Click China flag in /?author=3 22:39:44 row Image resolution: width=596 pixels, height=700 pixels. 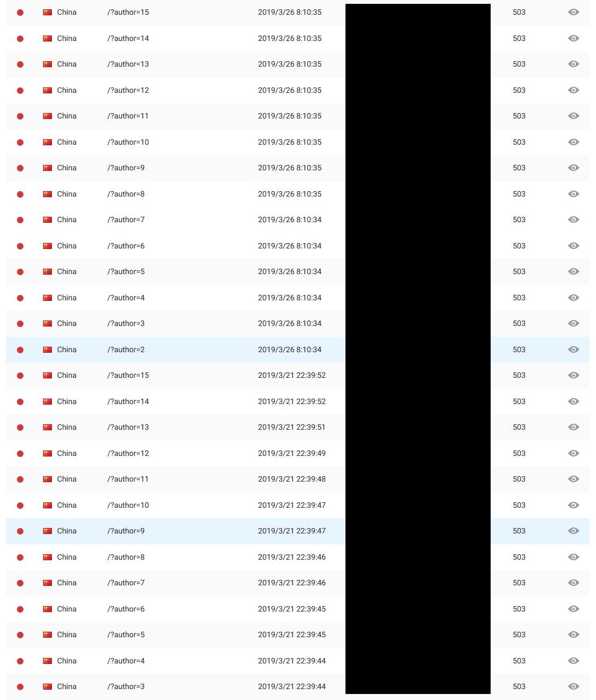tap(47, 686)
